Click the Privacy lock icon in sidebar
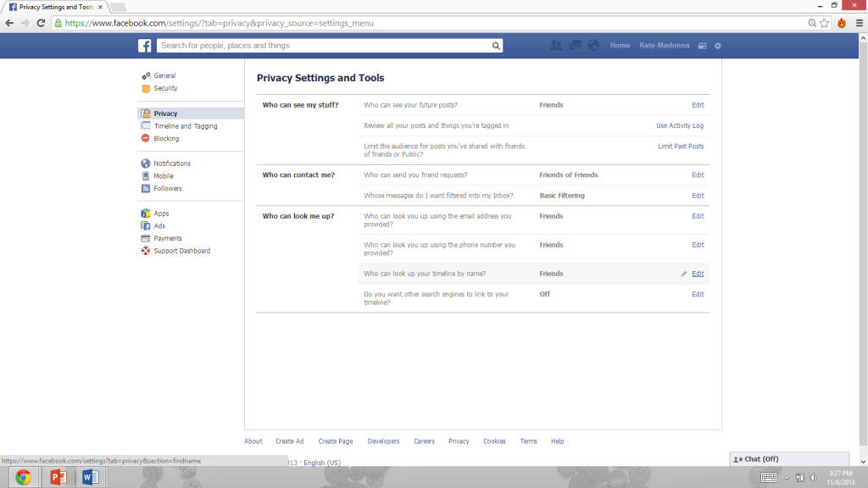Viewport: 868px width, 488px height. click(146, 114)
